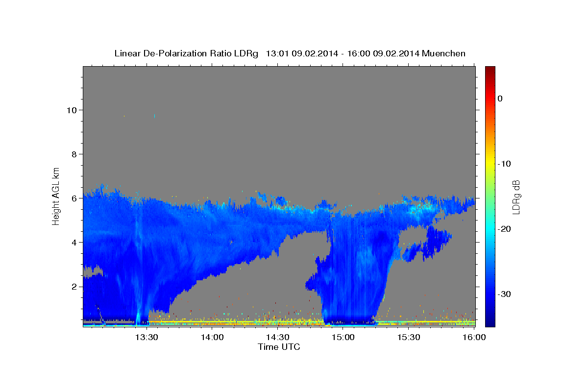The image size is (588, 392).
Task: Click the 'Time UTC' axis title
Action: [279, 347]
